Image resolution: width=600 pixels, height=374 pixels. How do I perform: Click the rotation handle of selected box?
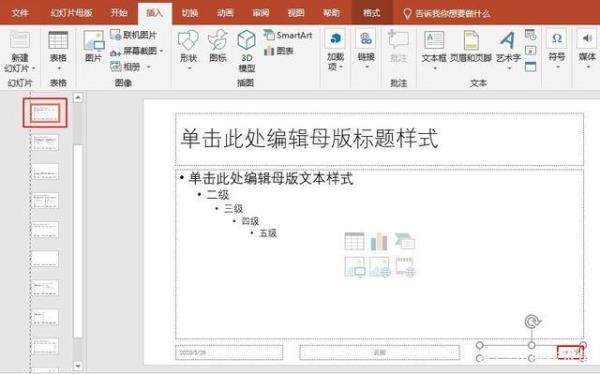[x=532, y=322]
